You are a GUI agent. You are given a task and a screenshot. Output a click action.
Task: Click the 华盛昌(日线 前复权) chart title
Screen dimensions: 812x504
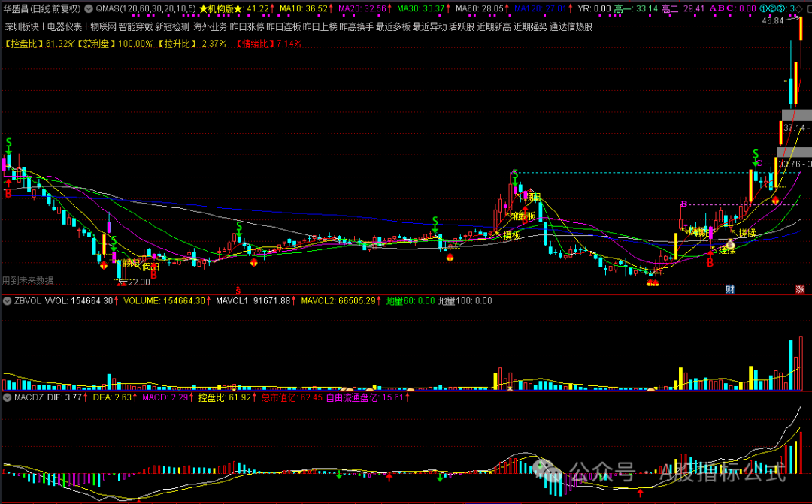pyautogui.click(x=42, y=9)
